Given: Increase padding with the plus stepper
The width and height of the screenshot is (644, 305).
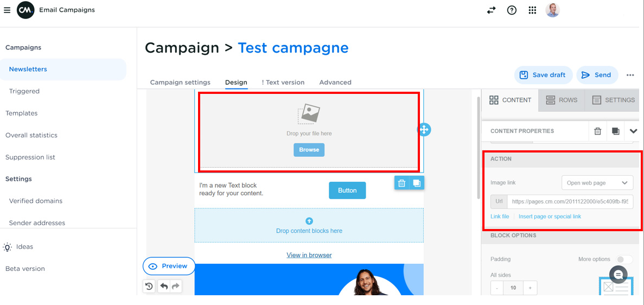Looking at the screenshot, I should pos(530,288).
